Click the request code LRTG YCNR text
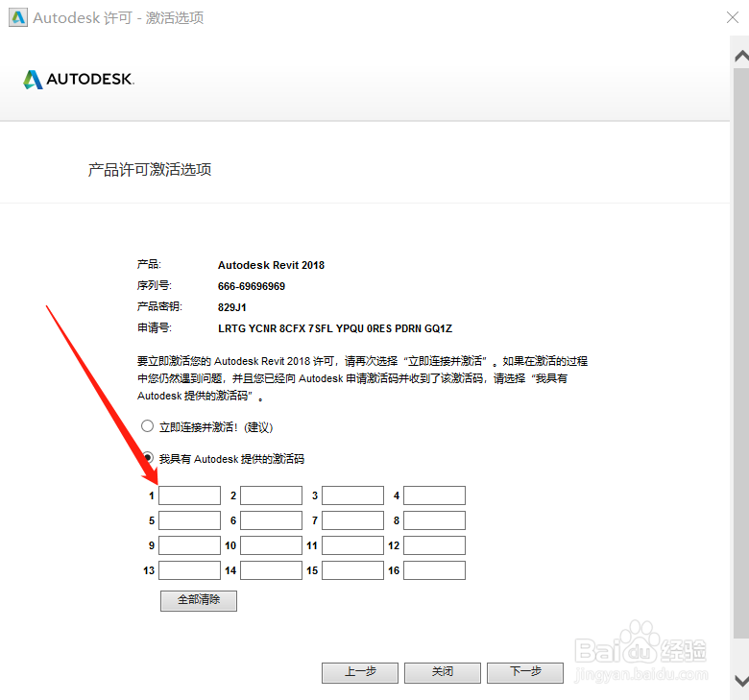The height and width of the screenshot is (700, 749). pyautogui.click(x=335, y=328)
